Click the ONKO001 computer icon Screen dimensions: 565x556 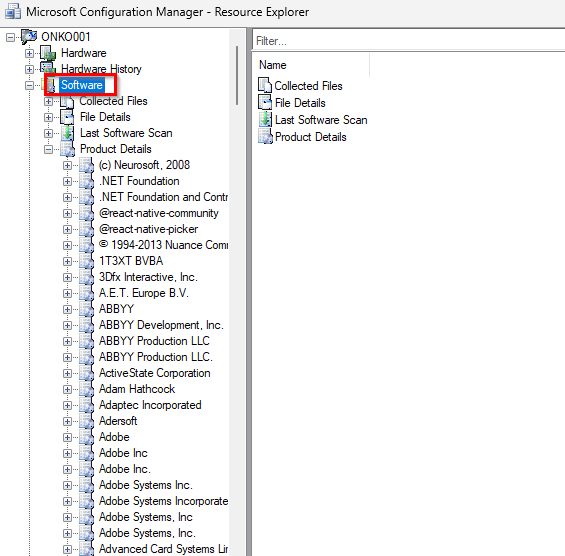click(x=29, y=37)
